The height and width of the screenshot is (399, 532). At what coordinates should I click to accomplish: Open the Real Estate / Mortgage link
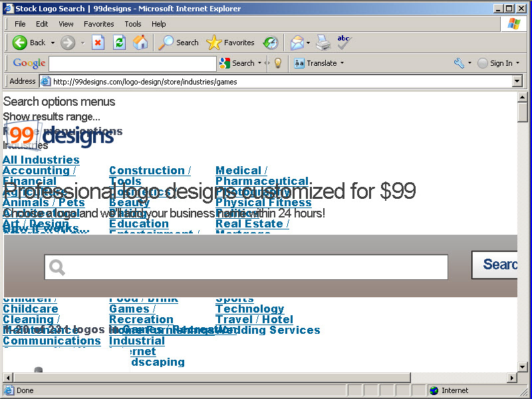(x=253, y=227)
